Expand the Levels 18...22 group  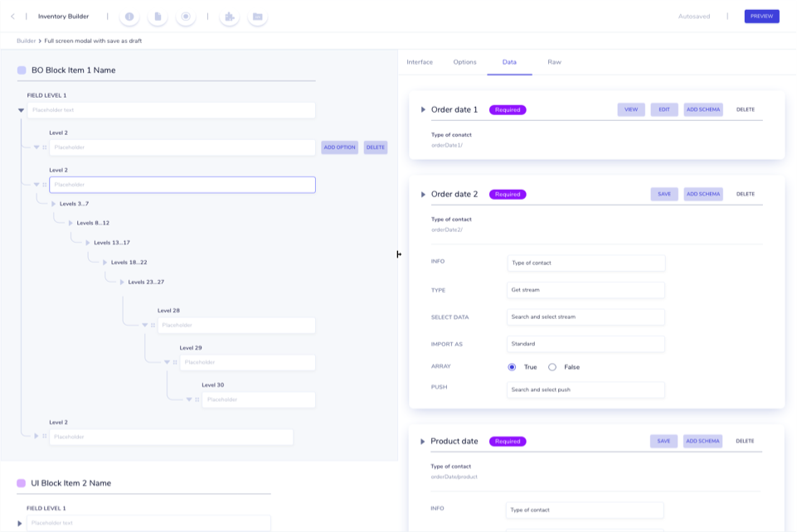[104, 263]
